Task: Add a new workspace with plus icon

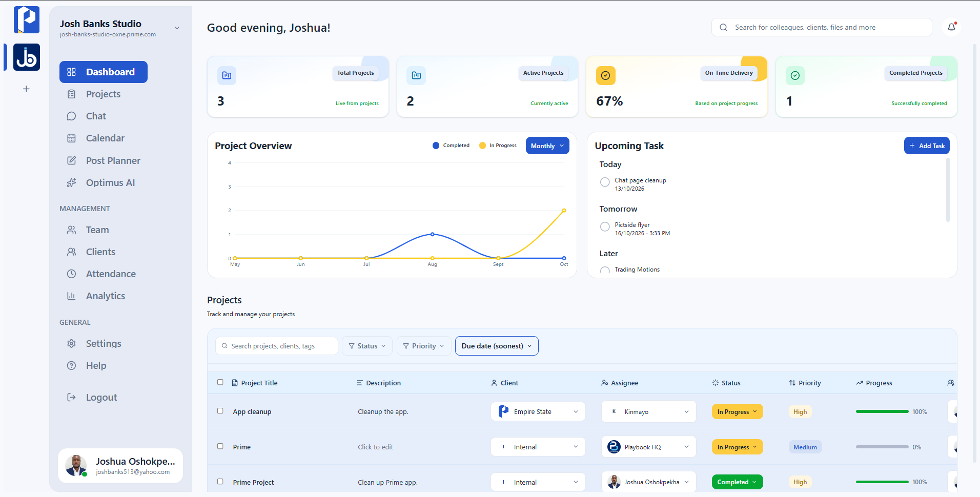Action: tap(26, 89)
